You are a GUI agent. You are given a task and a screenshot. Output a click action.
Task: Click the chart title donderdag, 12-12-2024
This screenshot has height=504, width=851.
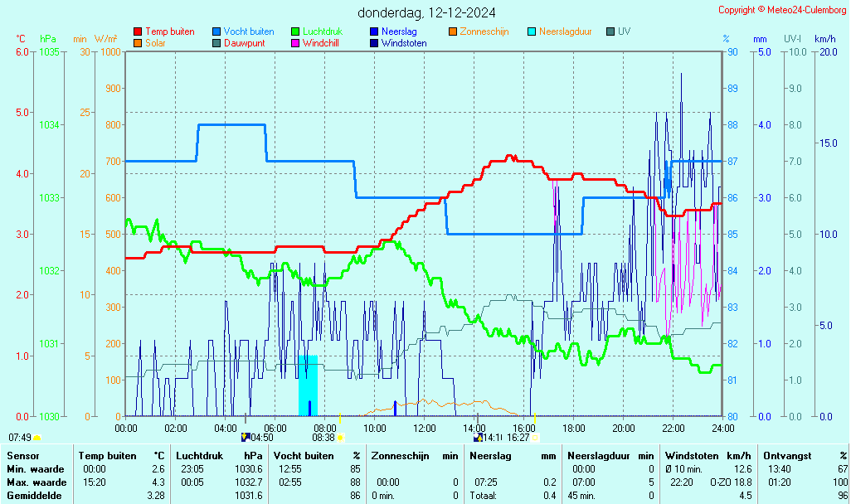[427, 12]
